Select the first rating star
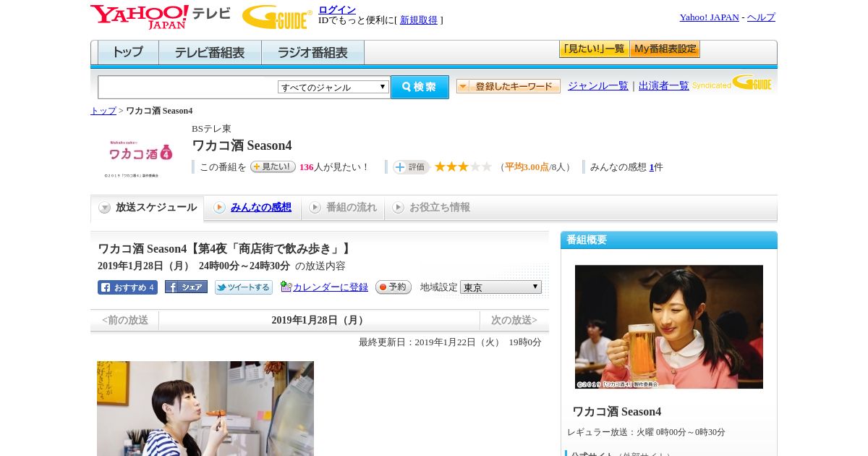The width and height of the screenshot is (868, 456). 440,166
